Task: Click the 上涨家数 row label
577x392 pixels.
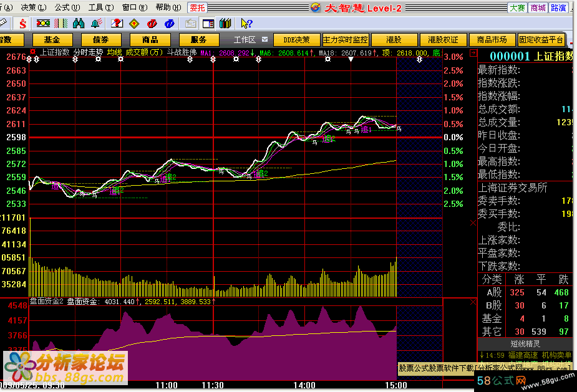Action: 499,240
